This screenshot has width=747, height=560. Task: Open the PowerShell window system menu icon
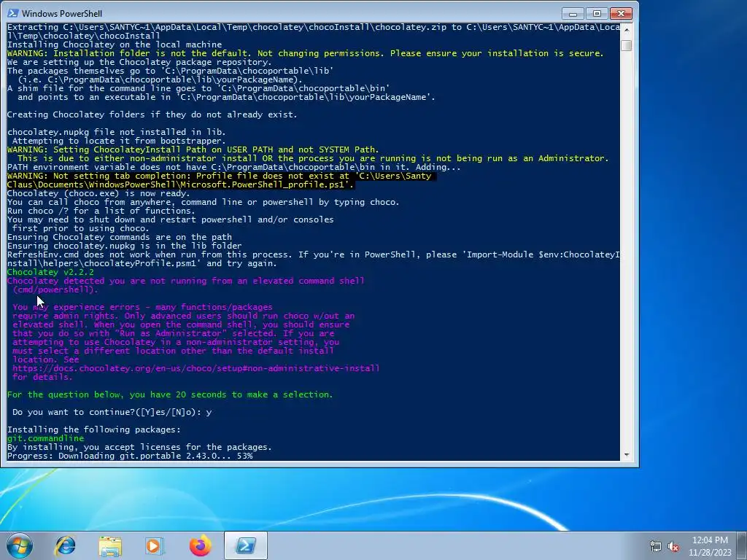(x=13, y=13)
